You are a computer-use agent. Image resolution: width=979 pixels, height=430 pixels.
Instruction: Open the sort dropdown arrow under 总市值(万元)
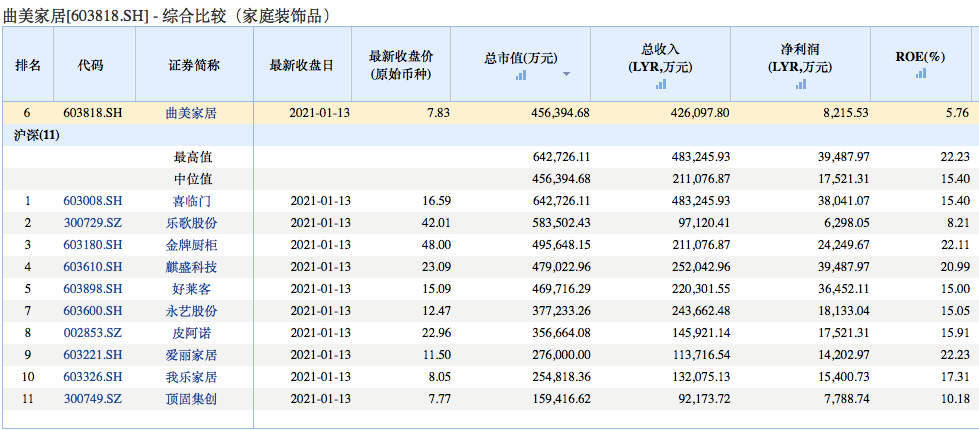coord(566,74)
